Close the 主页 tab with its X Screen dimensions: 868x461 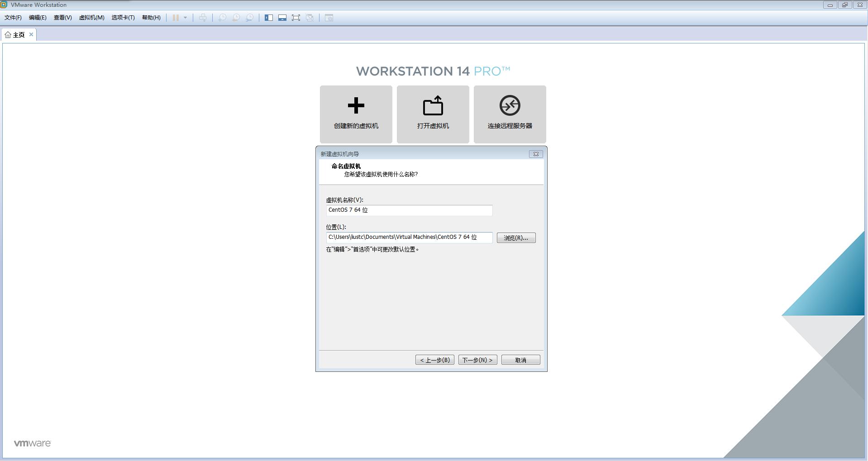coord(31,34)
